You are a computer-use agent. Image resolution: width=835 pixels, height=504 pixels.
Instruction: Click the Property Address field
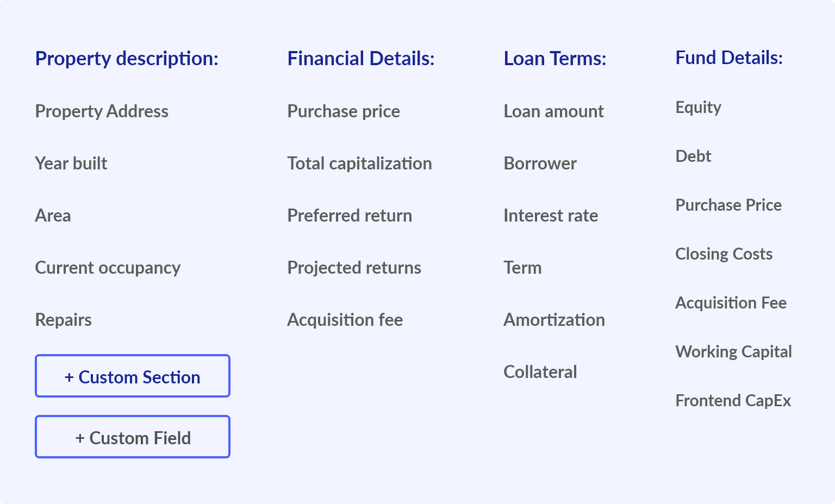[x=102, y=111]
